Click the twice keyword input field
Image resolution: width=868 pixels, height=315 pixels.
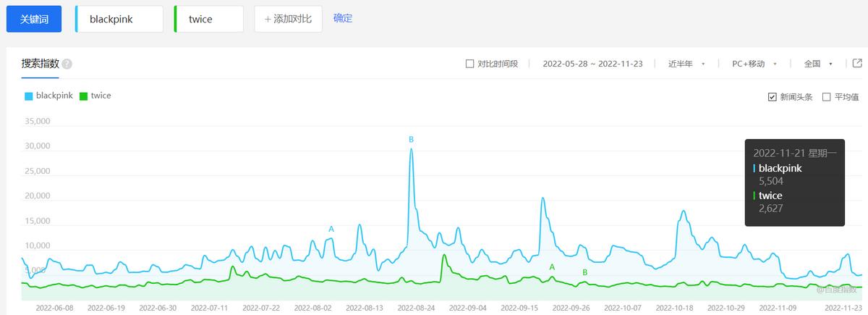click(209, 19)
